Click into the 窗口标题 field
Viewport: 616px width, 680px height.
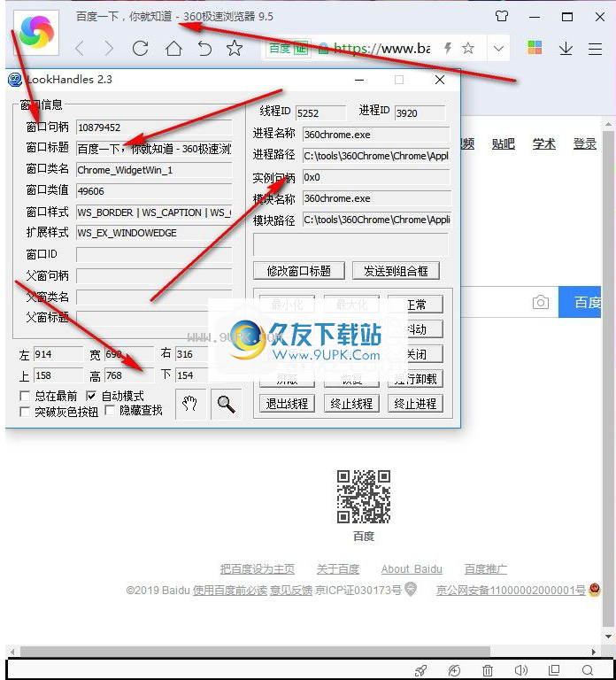pos(154,149)
